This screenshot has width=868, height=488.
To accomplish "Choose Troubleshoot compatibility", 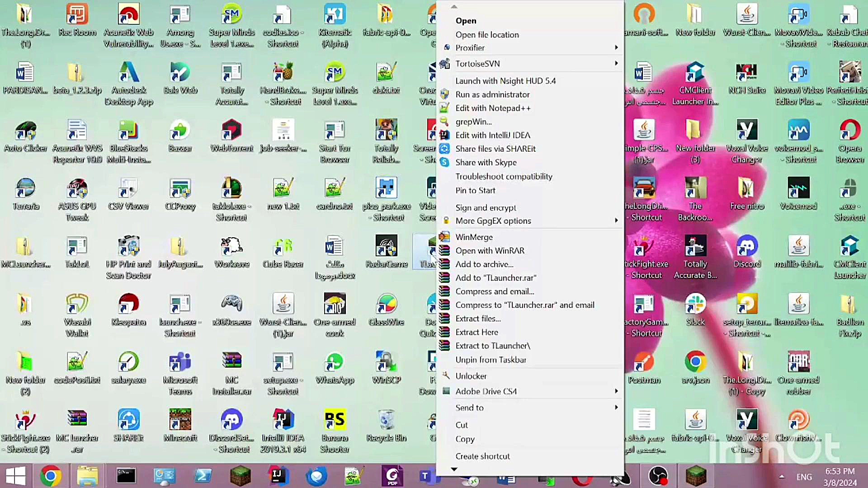I will click(530, 177).
